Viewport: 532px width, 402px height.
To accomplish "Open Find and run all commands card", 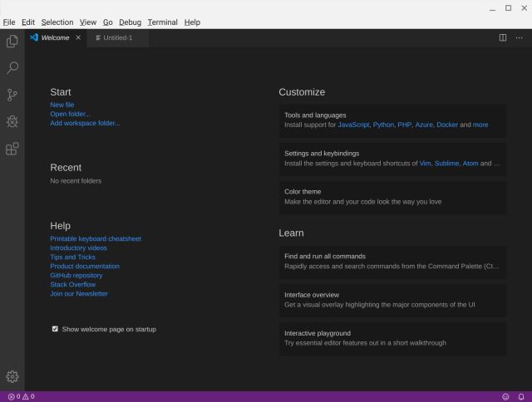I will (x=392, y=262).
